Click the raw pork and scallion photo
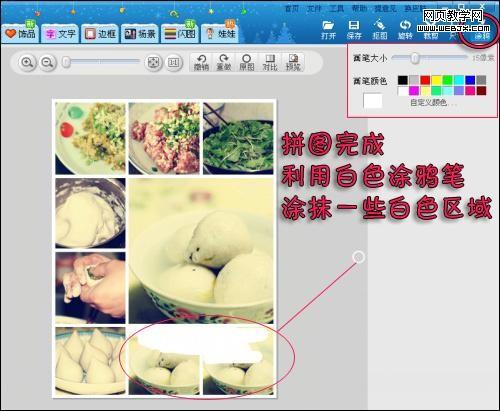 pyautogui.click(x=164, y=138)
